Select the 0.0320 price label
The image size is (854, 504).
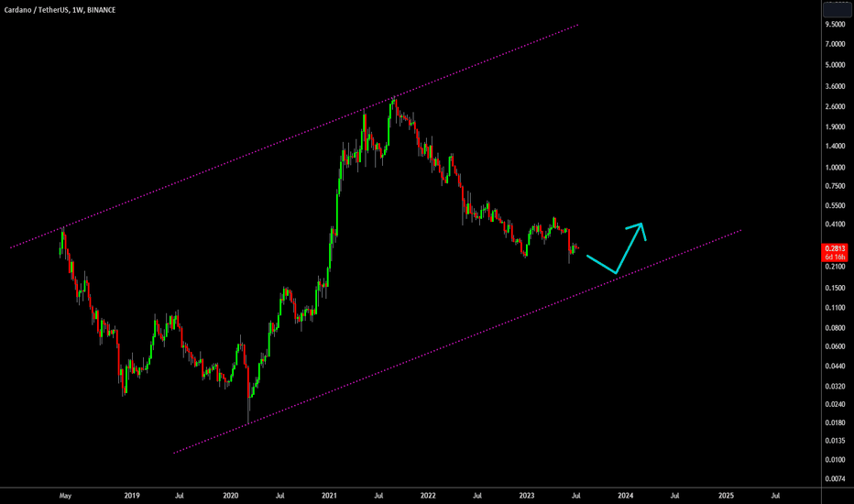(835, 387)
